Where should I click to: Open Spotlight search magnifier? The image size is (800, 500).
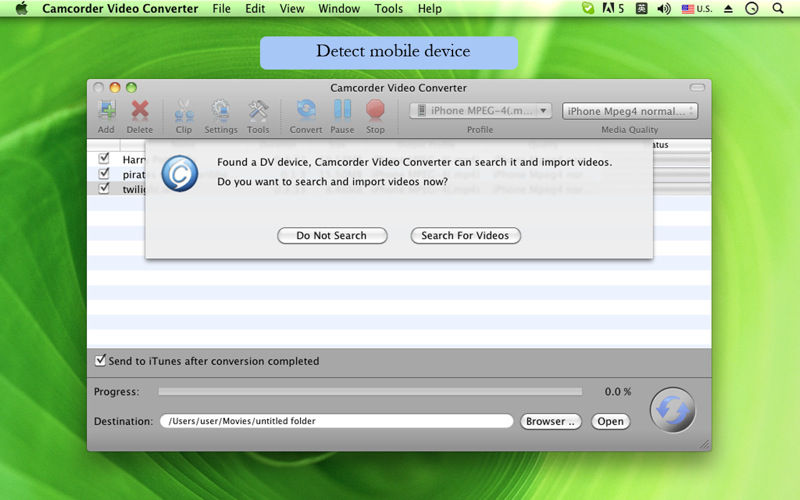778,9
